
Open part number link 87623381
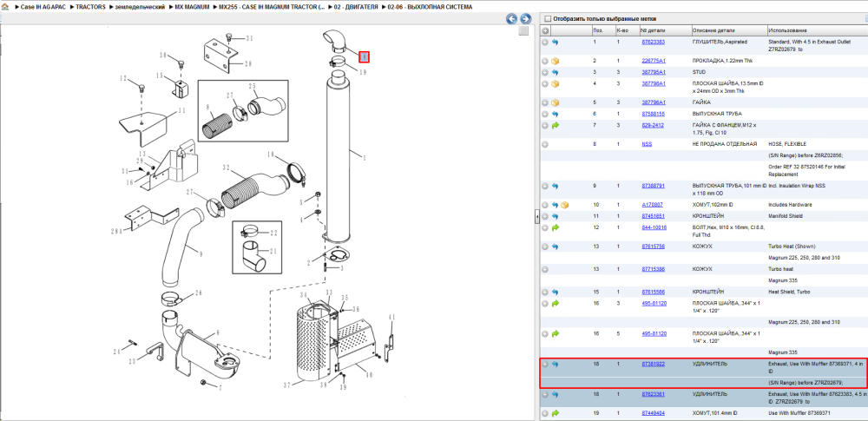click(x=654, y=394)
